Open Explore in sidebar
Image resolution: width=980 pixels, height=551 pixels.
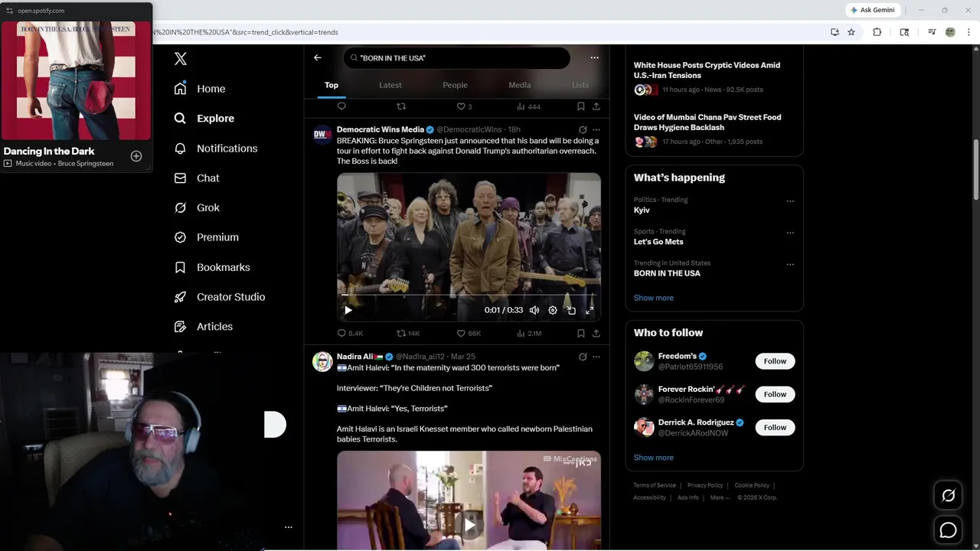(x=204, y=119)
